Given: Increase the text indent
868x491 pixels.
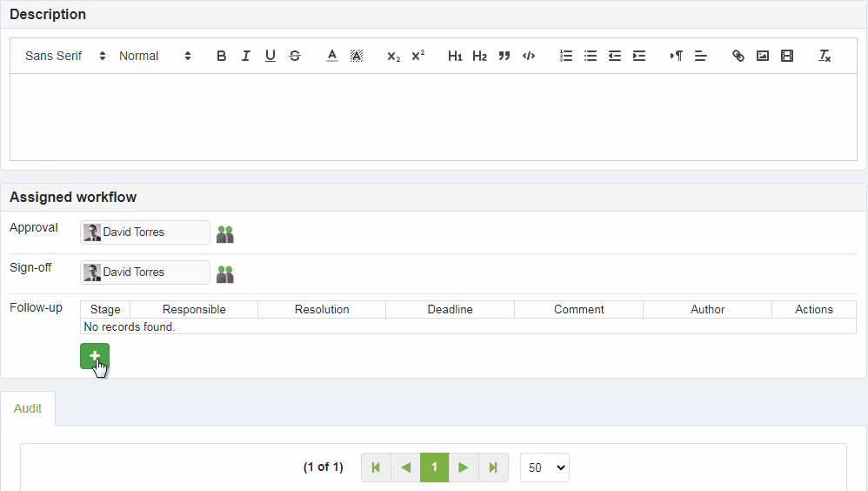Looking at the screenshot, I should click(x=638, y=56).
